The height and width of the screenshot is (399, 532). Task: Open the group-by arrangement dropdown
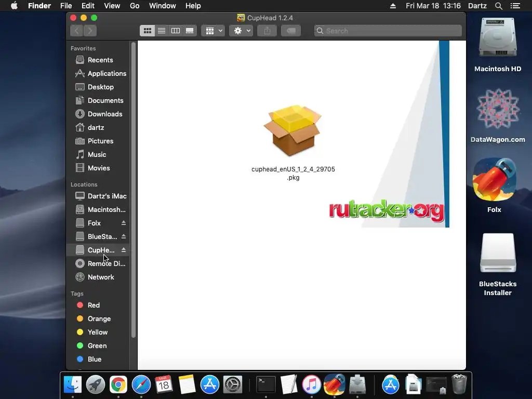[x=213, y=31]
